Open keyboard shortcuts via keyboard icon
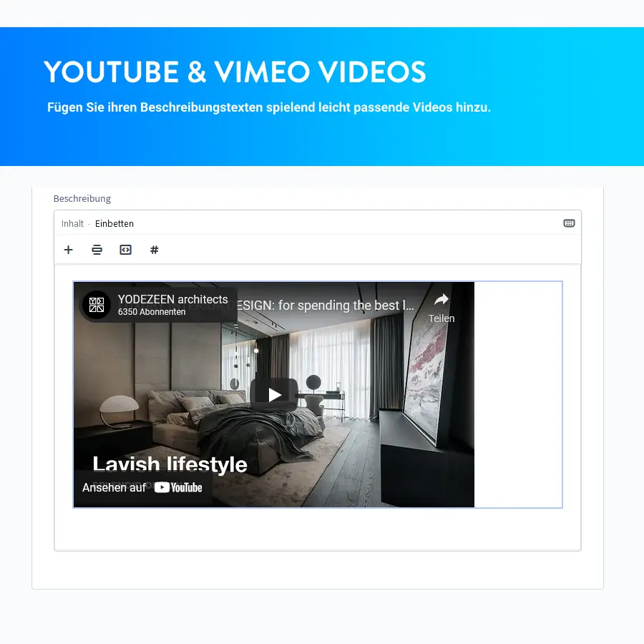 point(569,223)
